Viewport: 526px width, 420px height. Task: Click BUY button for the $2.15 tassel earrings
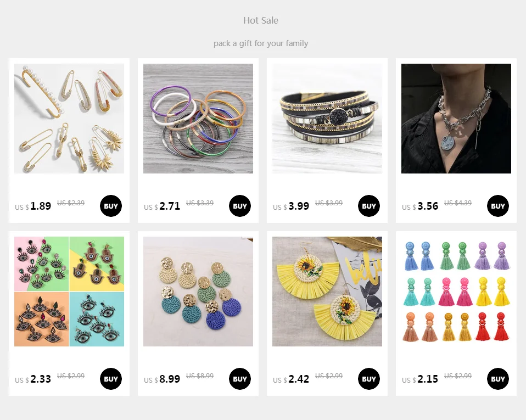click(x=498, y=379)
